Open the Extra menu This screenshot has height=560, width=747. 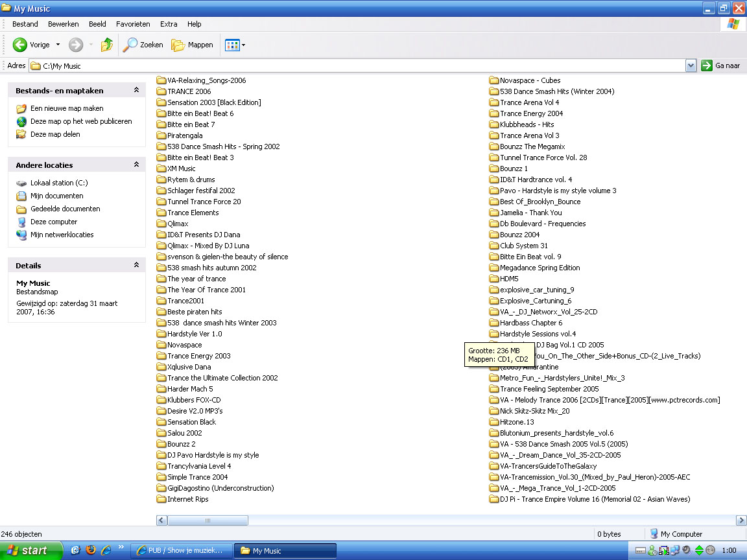[x=169, y=24]
